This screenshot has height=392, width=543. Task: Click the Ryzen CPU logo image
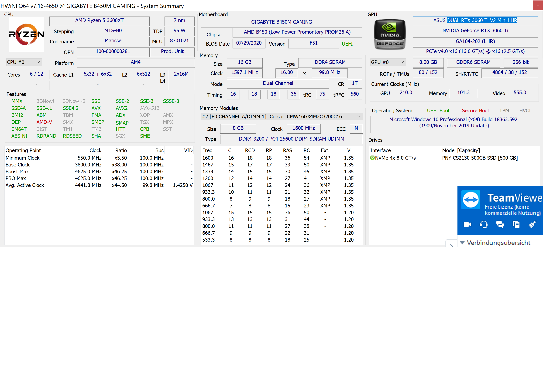tap(26, 34)
